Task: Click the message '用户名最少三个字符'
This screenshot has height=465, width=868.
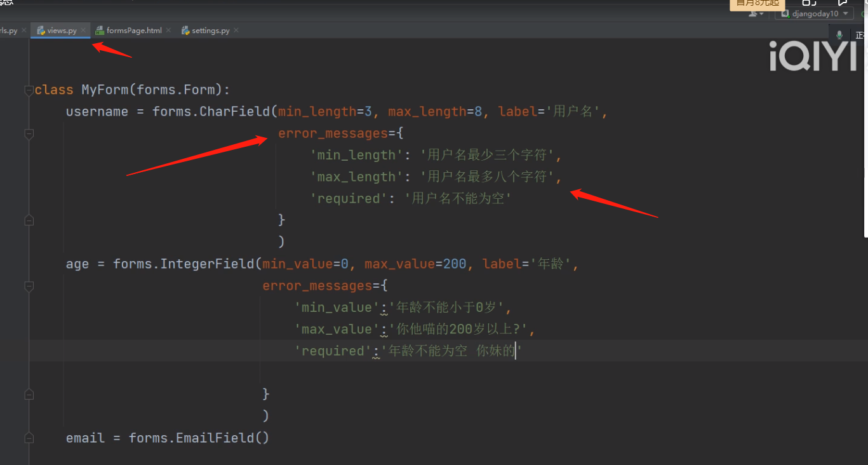Action: [487, 155]
